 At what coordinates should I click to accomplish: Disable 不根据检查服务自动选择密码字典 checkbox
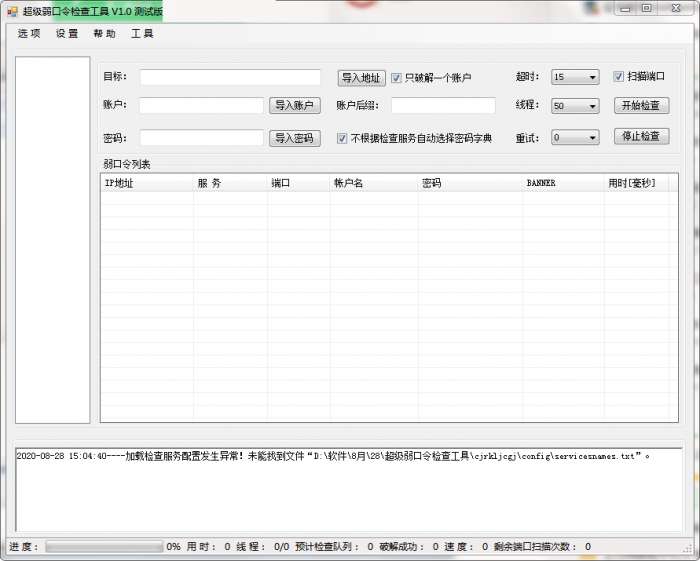[x=342, y=139]
